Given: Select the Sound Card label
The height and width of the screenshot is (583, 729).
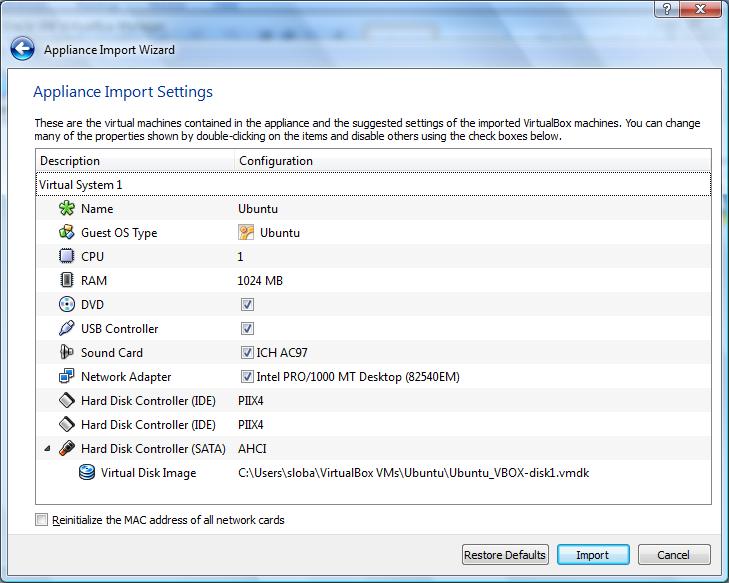Looking at the screenshot, I should (112, 353).
